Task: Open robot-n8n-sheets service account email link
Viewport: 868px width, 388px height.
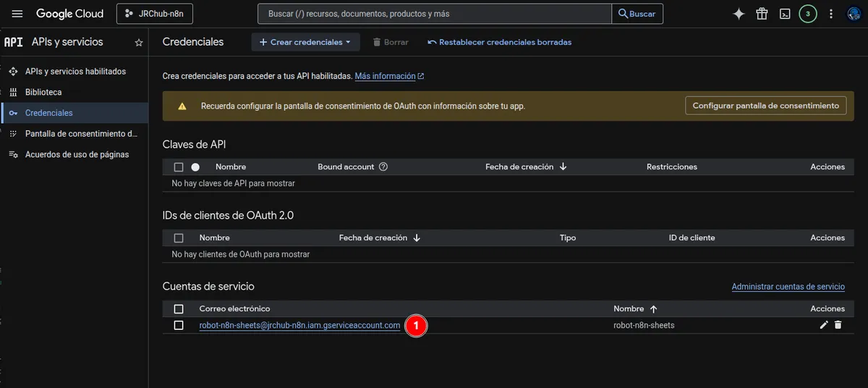Action: 299,326
